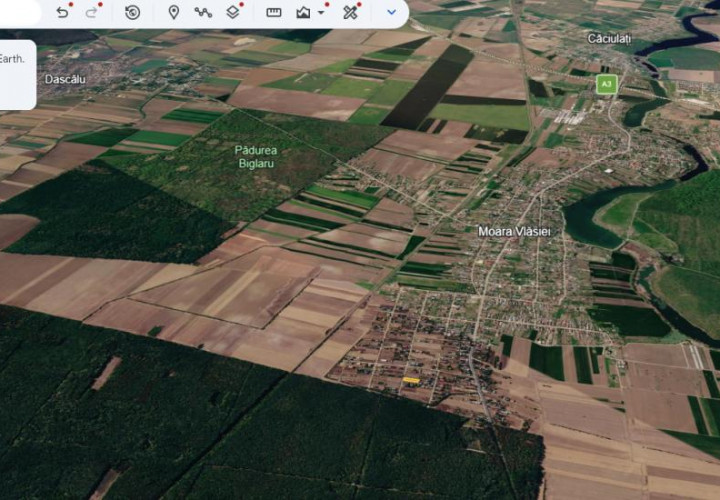Click the Dascălu village label

(65, 79)
